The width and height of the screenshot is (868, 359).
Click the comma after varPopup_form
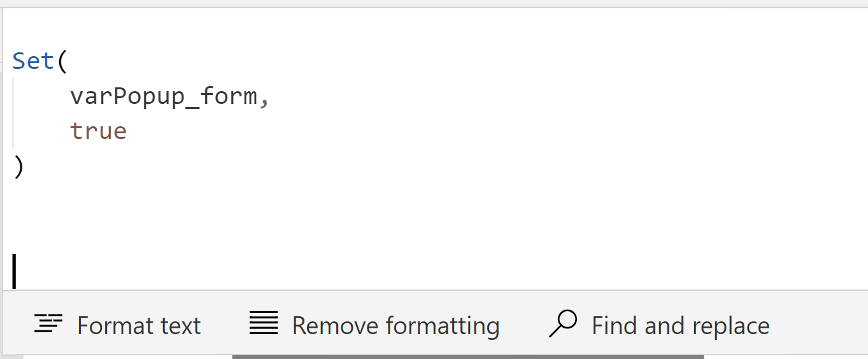264,102
